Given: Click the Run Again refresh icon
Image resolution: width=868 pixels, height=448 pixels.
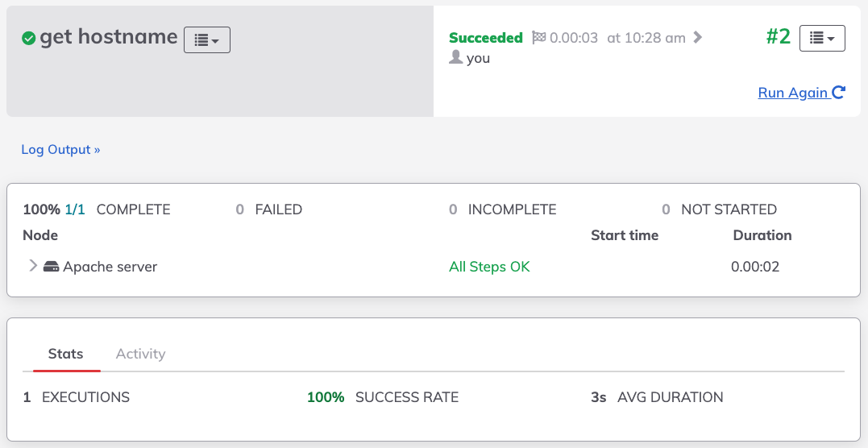Looking at the screenshot, I should pyautogui.click(x=839, y=92).
